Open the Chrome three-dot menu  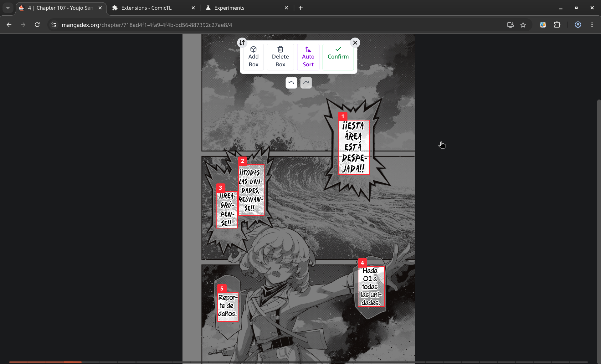[592, 25]
